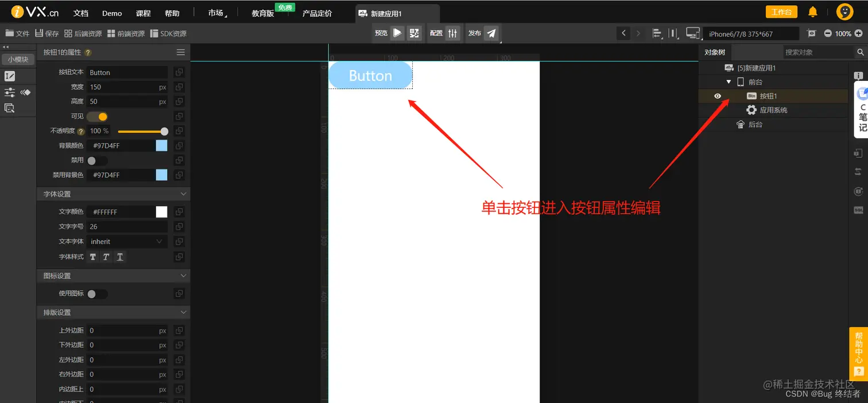Open the 背景颜色 blue color swatch
The height and width of the screenshot is (403, 868).
point(161,145)
